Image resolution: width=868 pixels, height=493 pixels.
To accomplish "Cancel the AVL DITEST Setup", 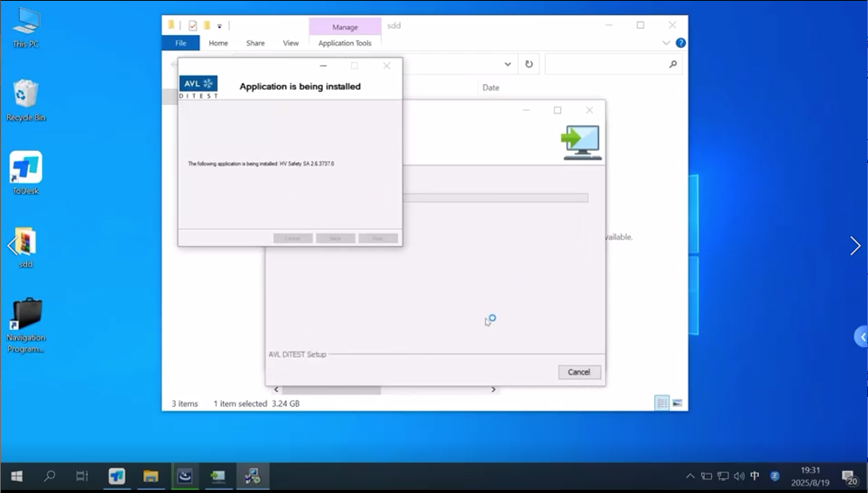I will [x=579, y=372].
